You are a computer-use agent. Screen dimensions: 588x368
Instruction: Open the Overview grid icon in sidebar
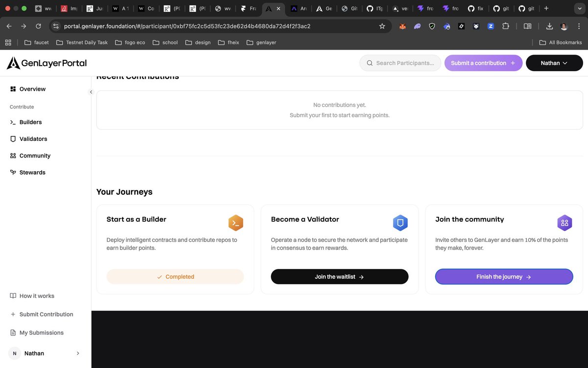tap(13, 89)
